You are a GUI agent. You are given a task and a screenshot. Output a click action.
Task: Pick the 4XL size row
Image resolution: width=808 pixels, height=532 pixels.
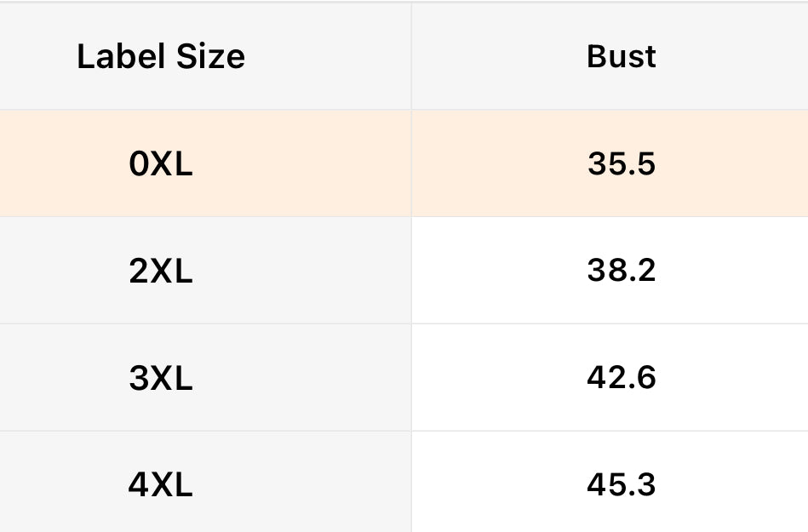pyautogui.click(x=404, y=485)
